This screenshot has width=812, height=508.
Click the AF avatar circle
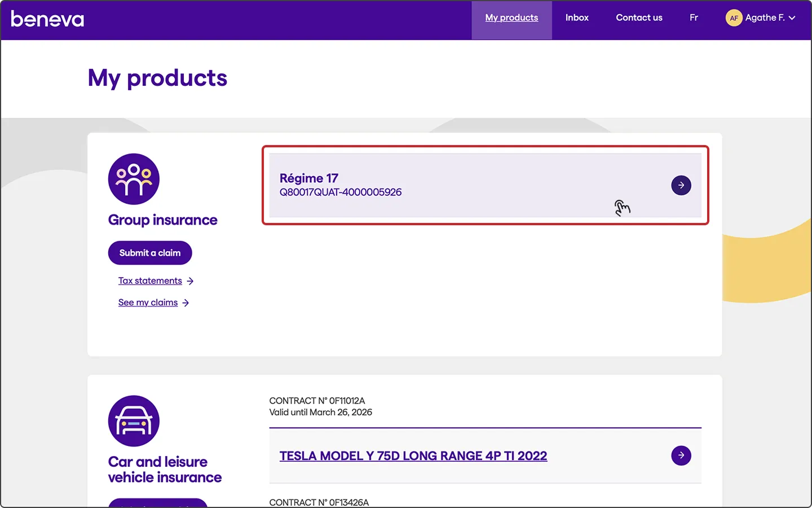(734, 18)
